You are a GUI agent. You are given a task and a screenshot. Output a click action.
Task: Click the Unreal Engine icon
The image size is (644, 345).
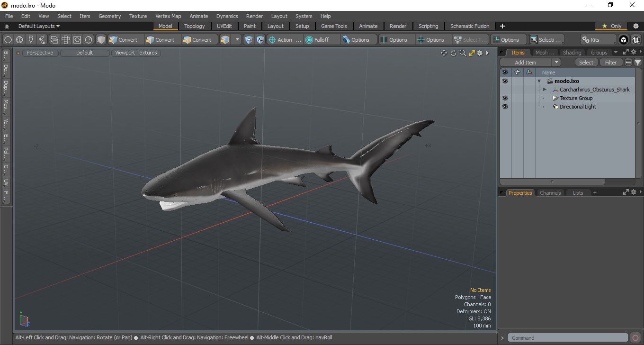tap(635, 40)
